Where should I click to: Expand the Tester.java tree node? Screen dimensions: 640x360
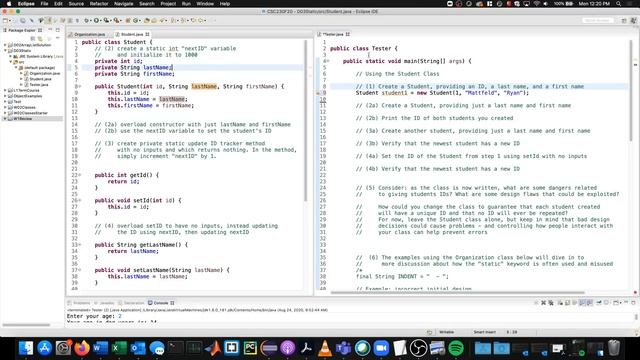point(21,84)
